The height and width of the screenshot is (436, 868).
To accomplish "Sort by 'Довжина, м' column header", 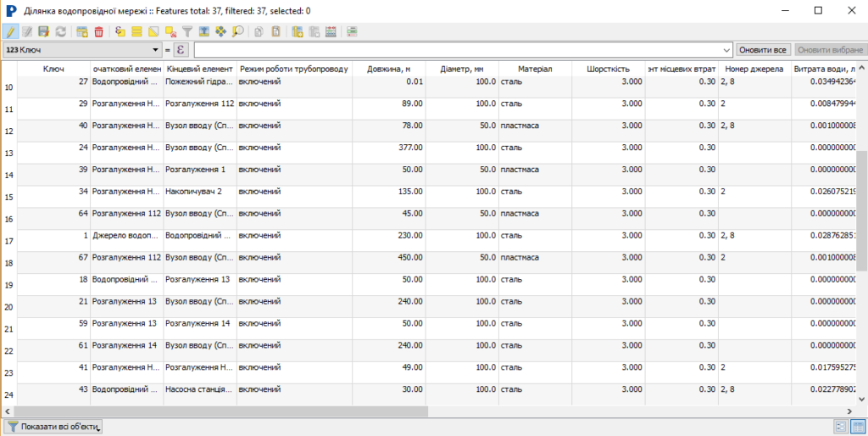I will click(388, 70).
